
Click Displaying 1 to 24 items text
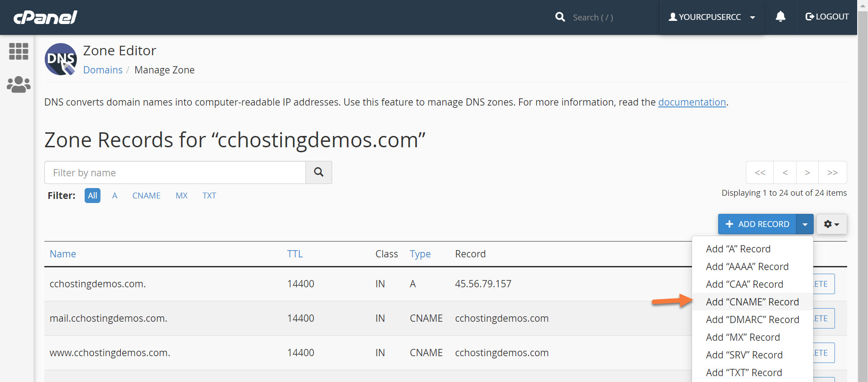click(x=784, y=193)
